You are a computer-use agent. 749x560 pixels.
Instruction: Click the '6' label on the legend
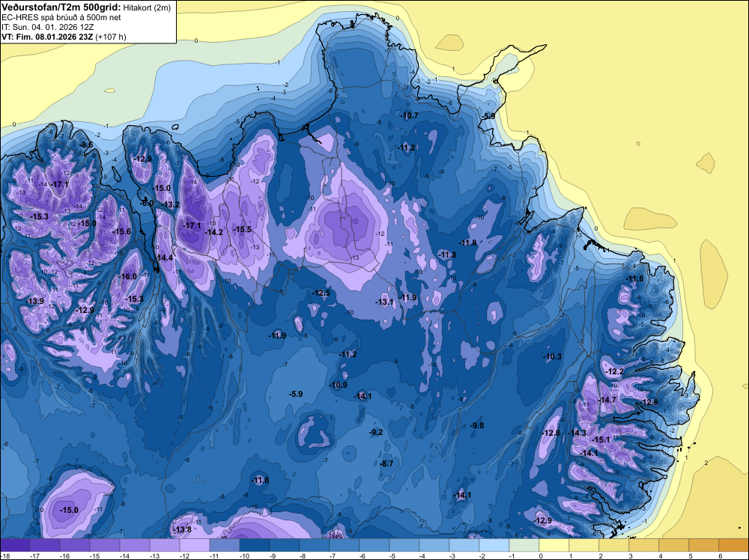pyautogui.click(x=721, y=556)
